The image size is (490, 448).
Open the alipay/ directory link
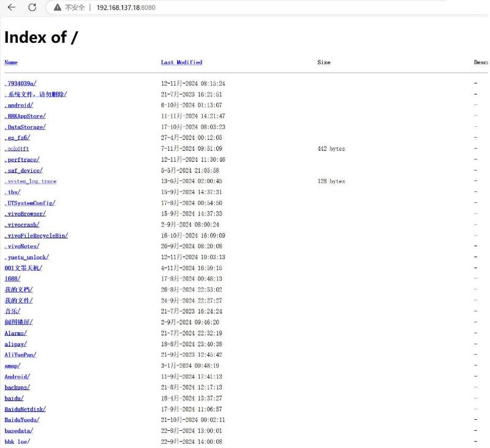(15, 344)
